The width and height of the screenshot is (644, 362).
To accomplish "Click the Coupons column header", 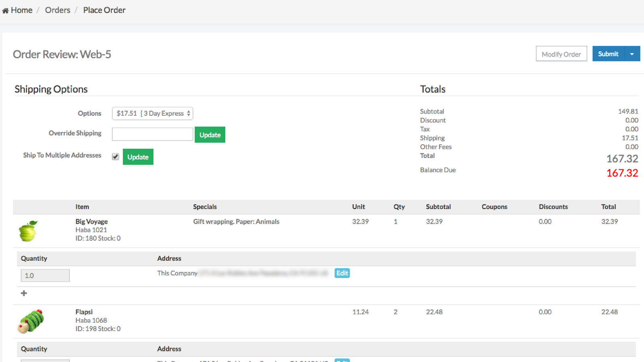I will tap(494, 207).
